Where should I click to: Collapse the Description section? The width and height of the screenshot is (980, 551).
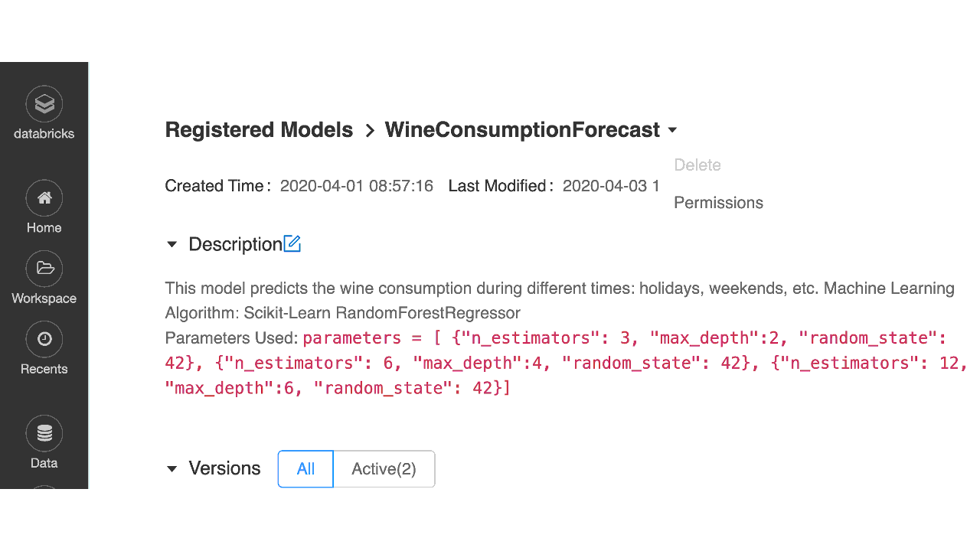pos(171,244)
